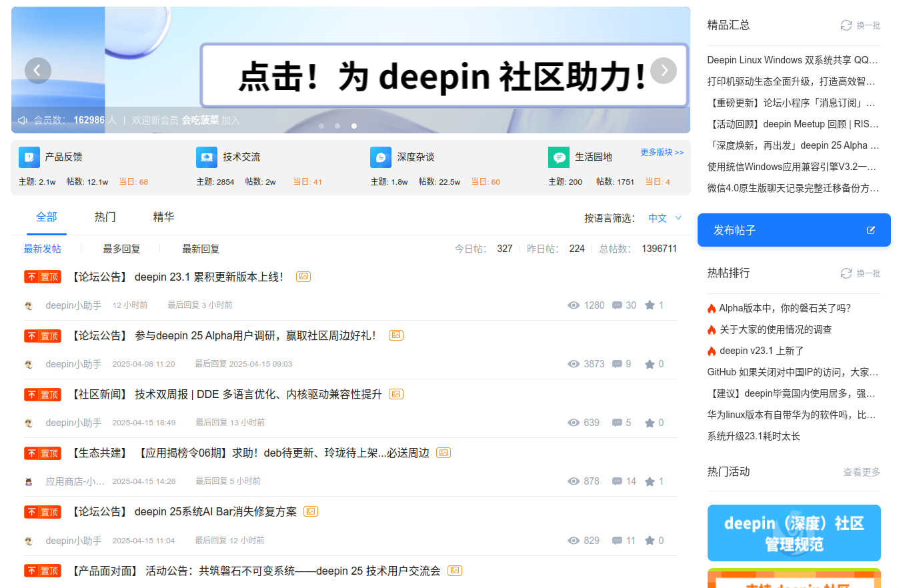Click comment icon on 应用揭榜令06期 post

617,481
